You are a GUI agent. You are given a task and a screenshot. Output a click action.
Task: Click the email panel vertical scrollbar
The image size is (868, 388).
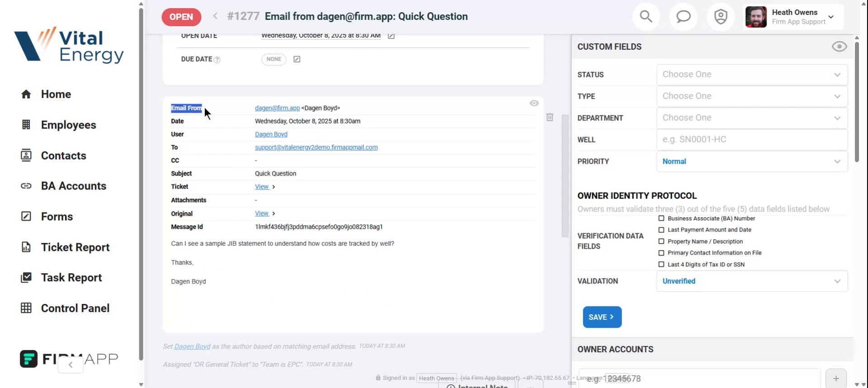[565, 175]
